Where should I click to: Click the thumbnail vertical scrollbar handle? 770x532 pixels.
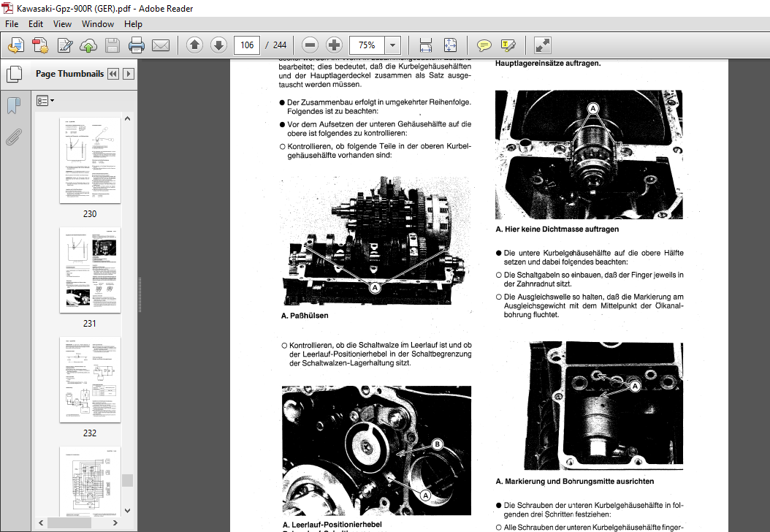pos(127,480)
